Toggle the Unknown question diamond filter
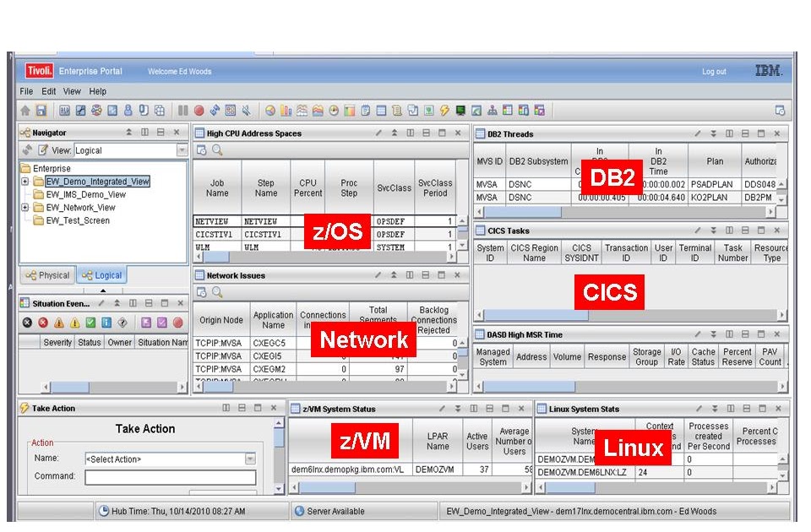 click(x=122, y=323)
